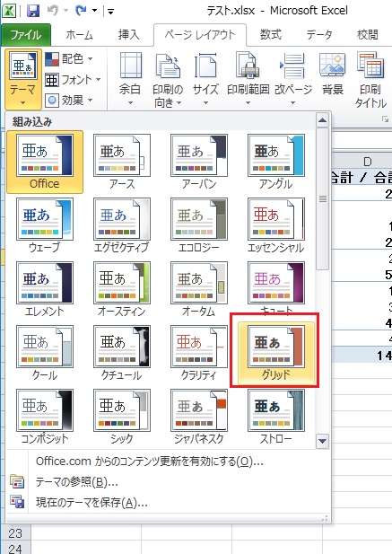Select row 24 header
The image size is (392, 554).
point(15,549)
